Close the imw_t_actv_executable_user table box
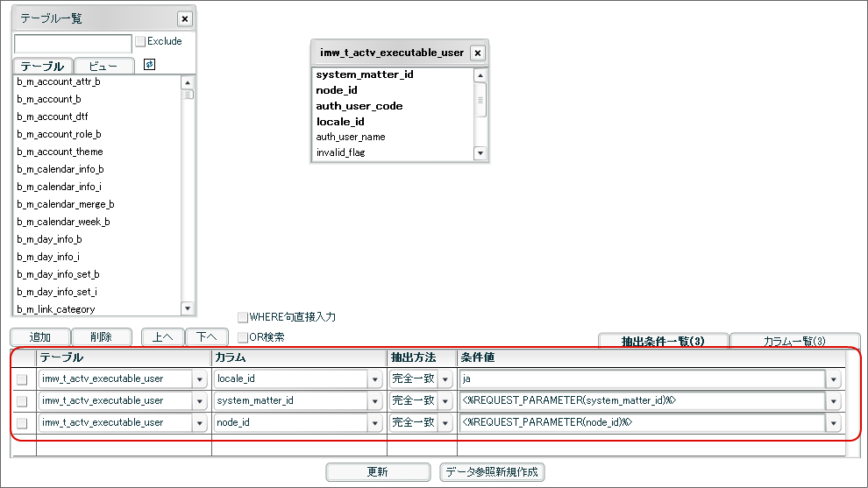Screen dimensions: 868x488 coord(478,53)
